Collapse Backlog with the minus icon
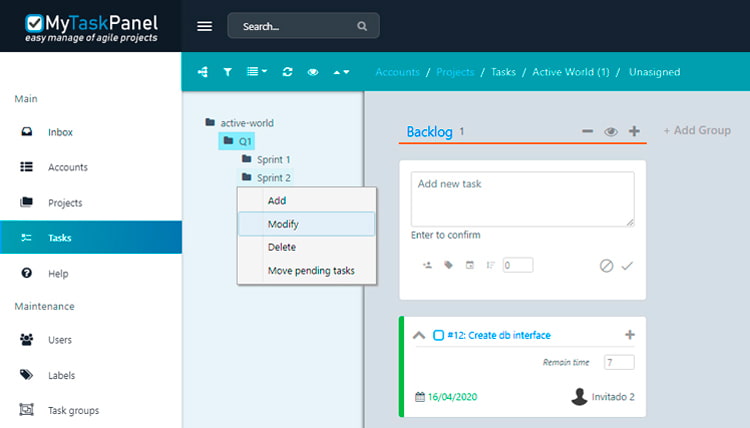750x428 pixels. click(587, 131)
